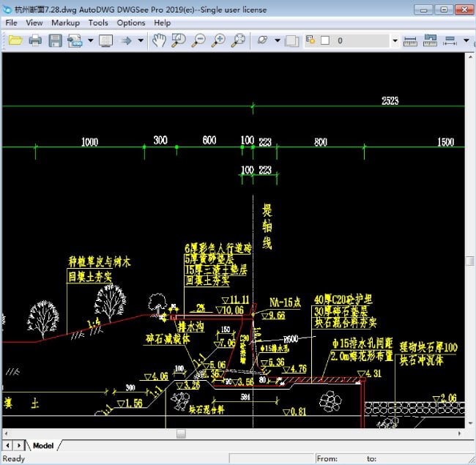Activate the Zoom Window magnifier tool

pyautogui.click(x=178, y=41)
